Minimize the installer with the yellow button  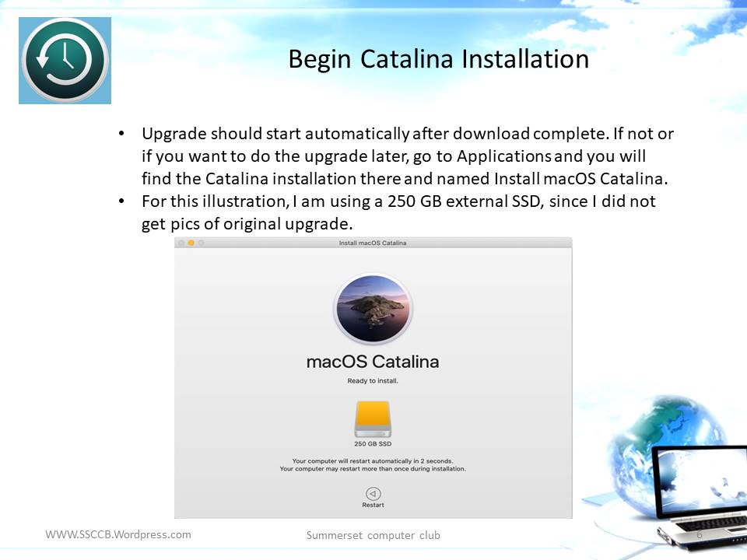click(191, 243)
